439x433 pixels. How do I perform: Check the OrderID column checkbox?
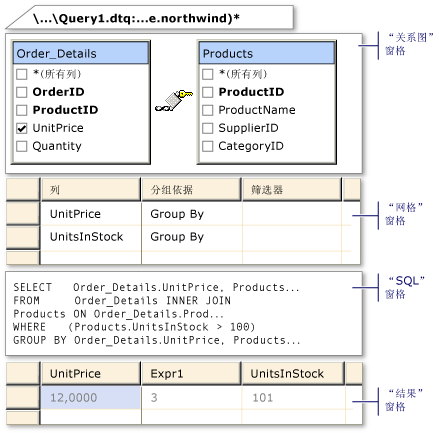[22, 92]
